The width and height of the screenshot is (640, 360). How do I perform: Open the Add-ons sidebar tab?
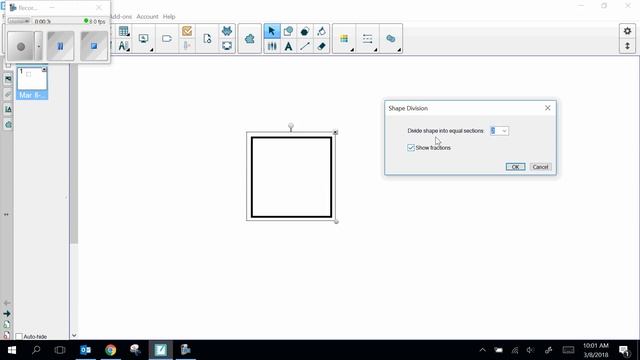(8, 124)
